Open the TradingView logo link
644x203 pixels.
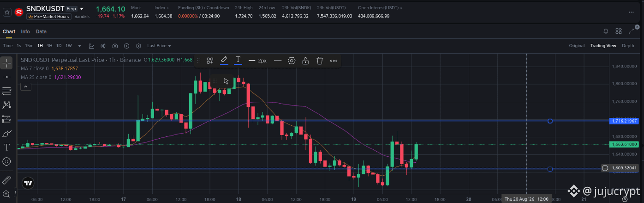[28, 183]
